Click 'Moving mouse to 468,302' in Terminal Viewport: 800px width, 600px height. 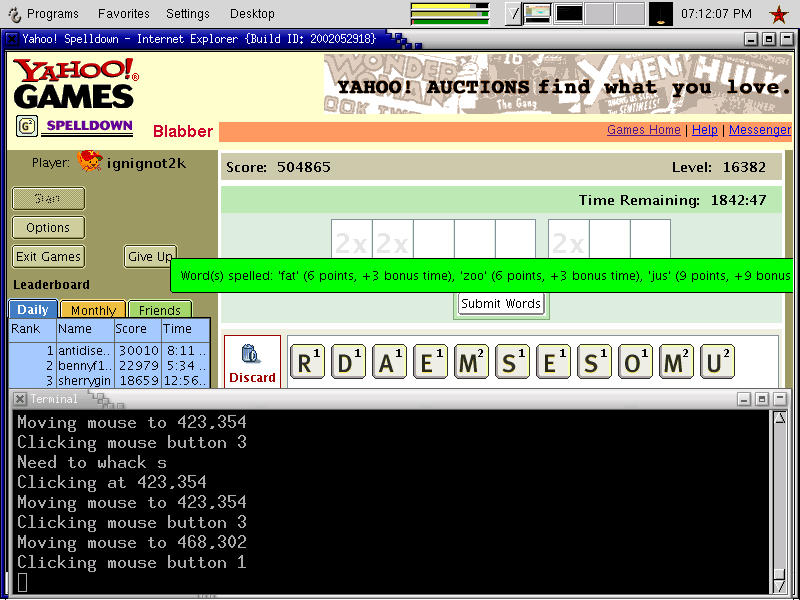(x=132, y=542)
